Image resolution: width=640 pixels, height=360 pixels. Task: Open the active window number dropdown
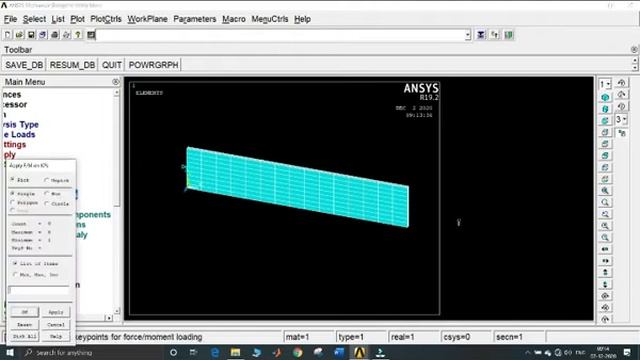point(604,84)
